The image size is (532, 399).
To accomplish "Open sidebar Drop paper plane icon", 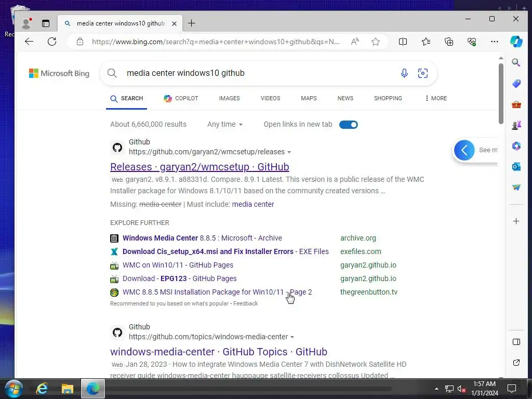I will (516, 187).
